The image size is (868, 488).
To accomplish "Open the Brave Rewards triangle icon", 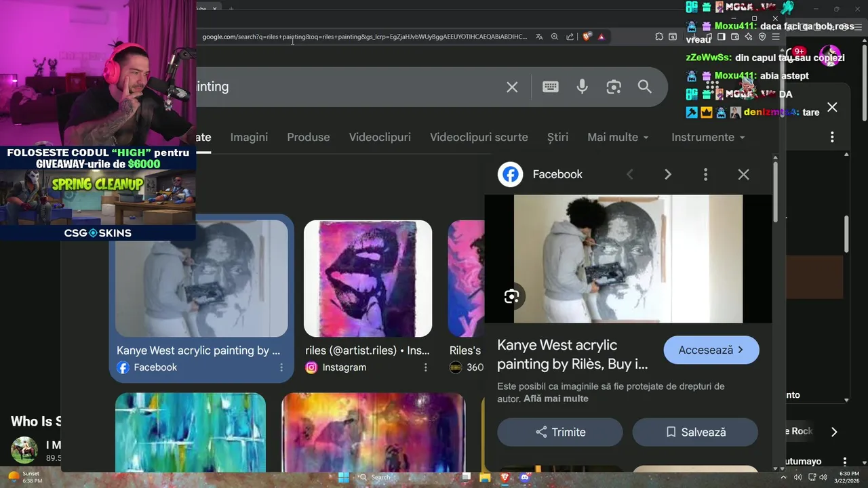I will tap(601, 37).
